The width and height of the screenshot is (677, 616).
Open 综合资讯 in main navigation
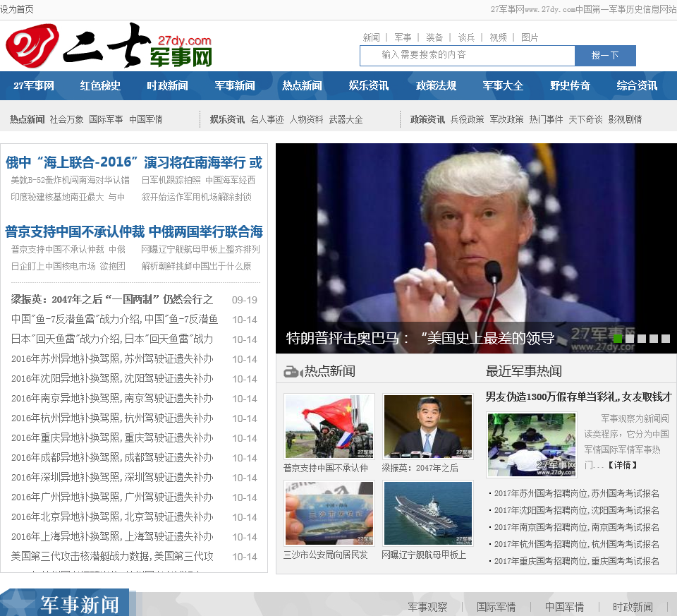[x=638, y=85]
